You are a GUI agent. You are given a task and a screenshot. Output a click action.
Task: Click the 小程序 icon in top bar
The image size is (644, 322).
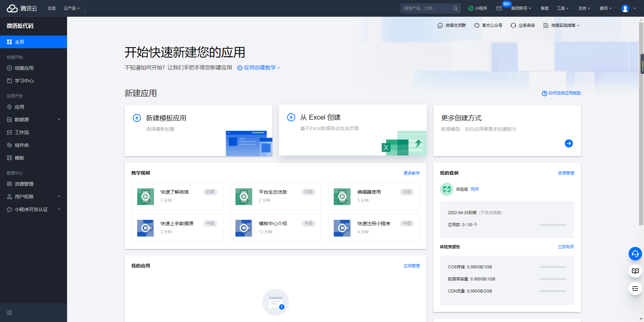click(x=471, y=8)
